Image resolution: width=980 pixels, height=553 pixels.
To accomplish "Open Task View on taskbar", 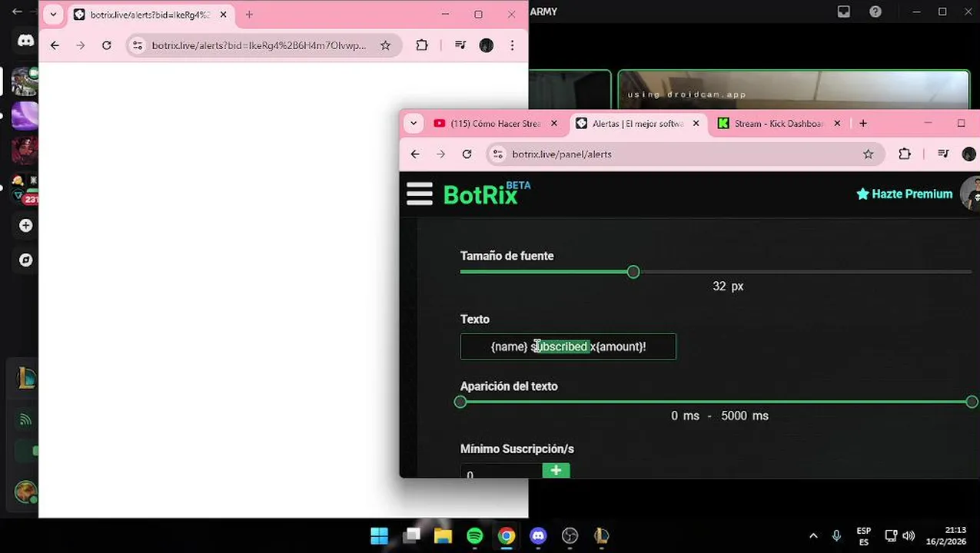I will (411, 535).
